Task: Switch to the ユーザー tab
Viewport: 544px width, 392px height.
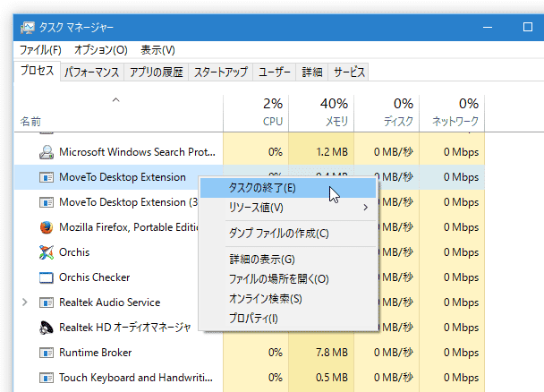Action: 275,72
